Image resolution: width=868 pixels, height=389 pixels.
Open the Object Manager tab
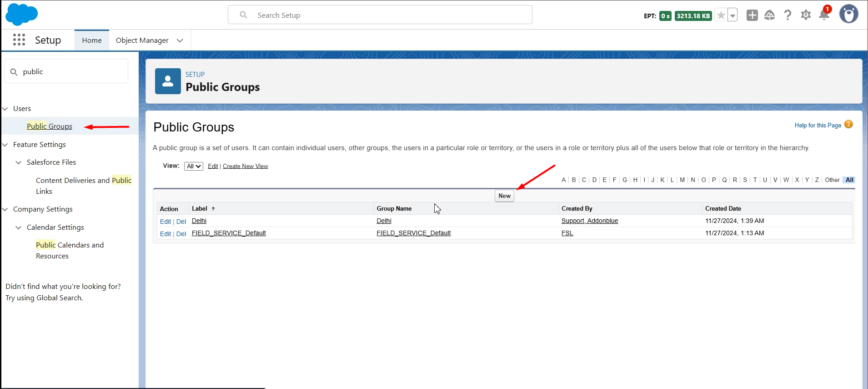tap(142, 40)
